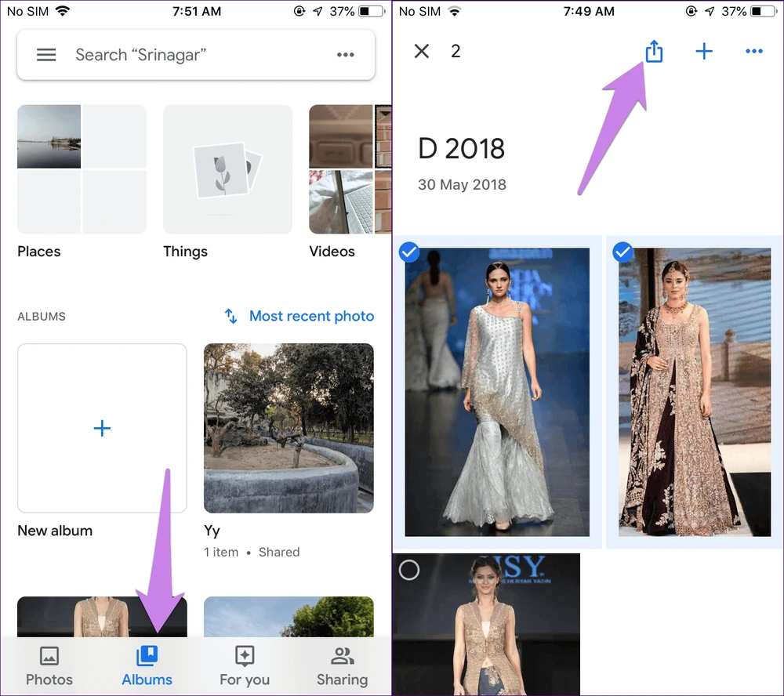The width and height of the screenshot is (784, 696).
Task: Select the unchecked third photo circle
Action: click(x=409, y=571)
